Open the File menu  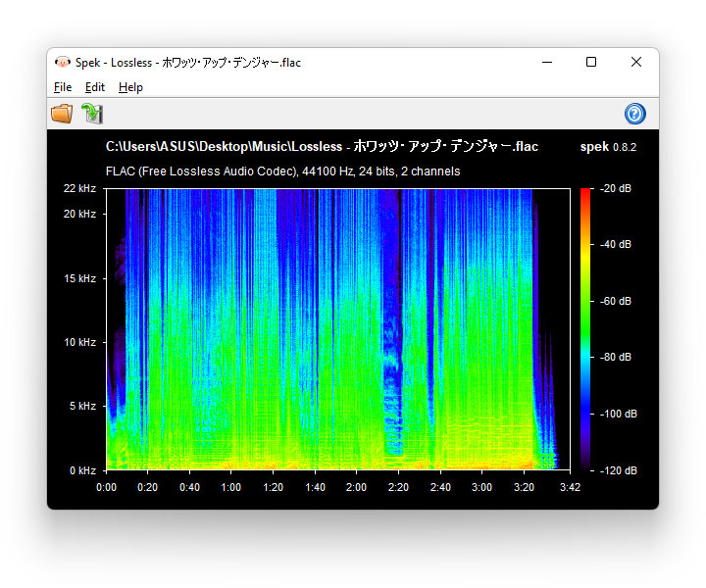pyautogui.click(x=63, y=87)
